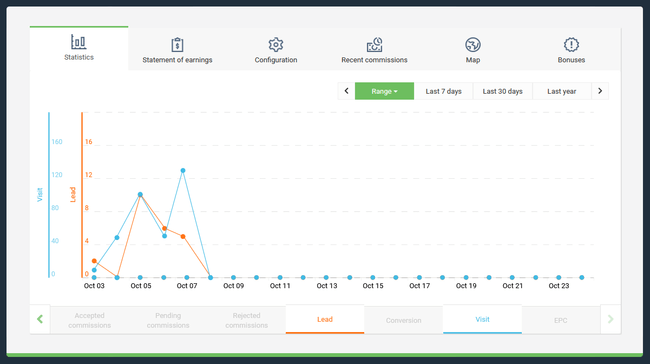Toggle the EPC series
This screenshot has height=364, width=650.
(560, 320)
